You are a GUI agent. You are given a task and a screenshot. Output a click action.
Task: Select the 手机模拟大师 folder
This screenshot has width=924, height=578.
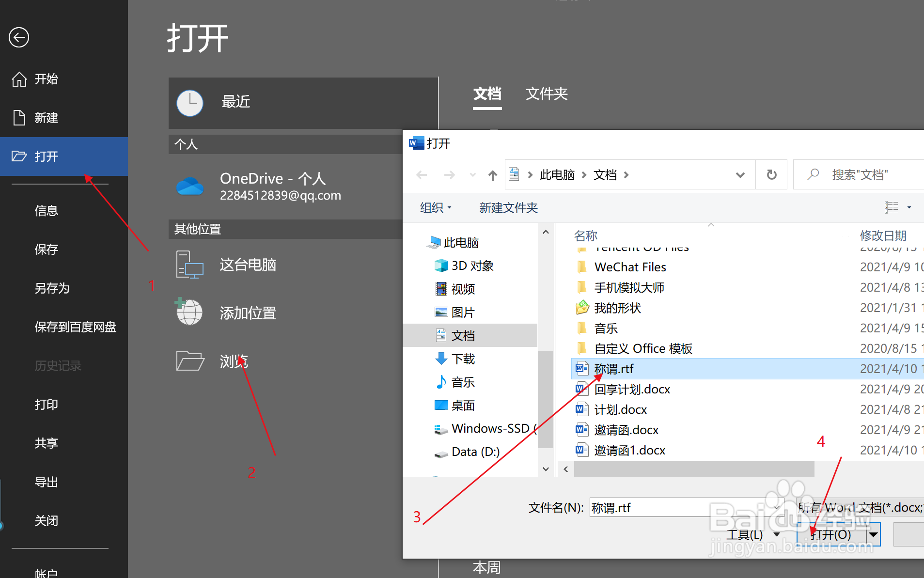point(629,288)
